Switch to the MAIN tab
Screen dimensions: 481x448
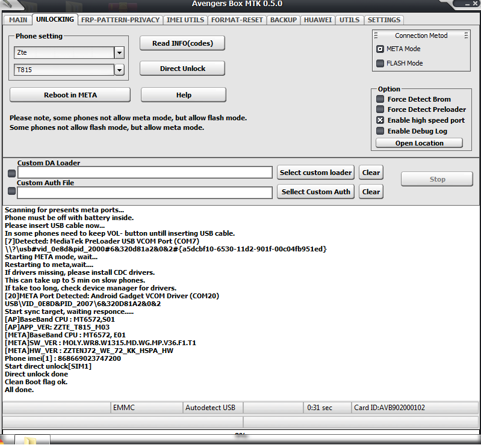pyautogui.click(x=18, y=20)
